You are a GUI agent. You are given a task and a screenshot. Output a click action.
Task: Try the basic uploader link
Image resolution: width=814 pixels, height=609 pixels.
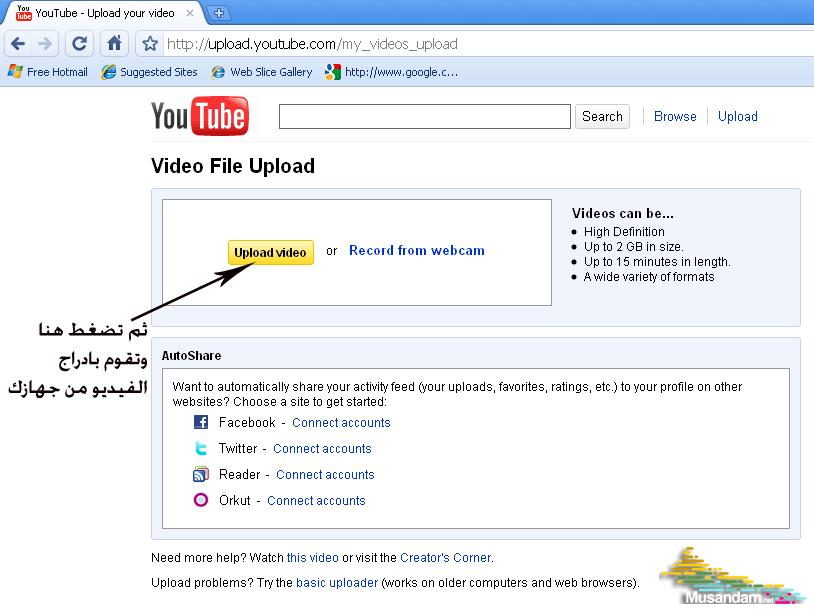pos(337,583)
